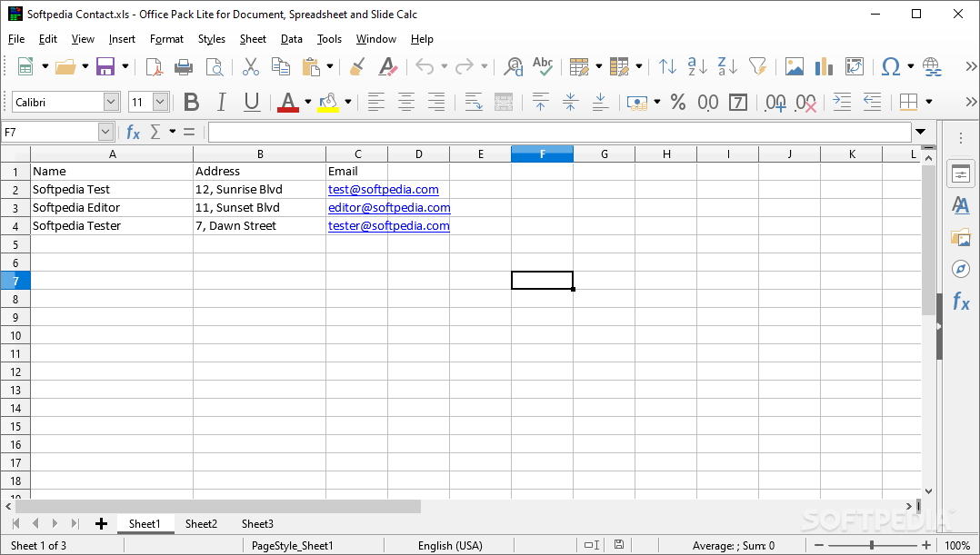Click the zoom slider handle
This screenshot has width=980, height=555.
tap(871, 545)
